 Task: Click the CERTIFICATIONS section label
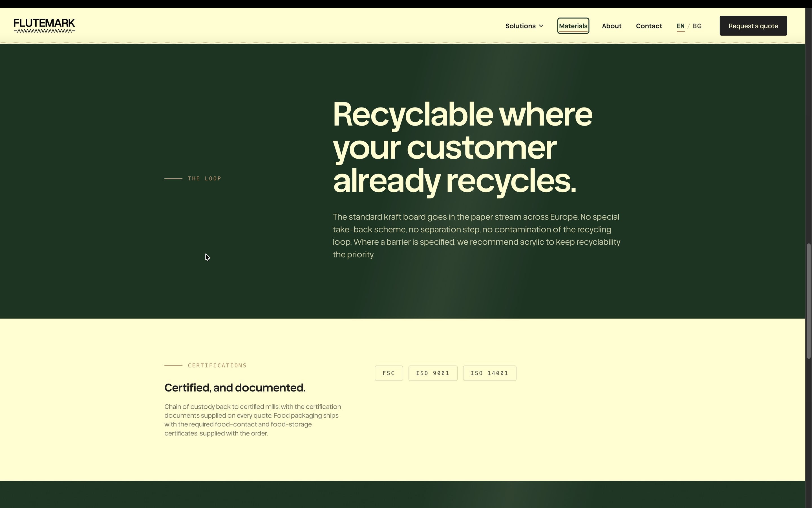click(x=217, y=365)
